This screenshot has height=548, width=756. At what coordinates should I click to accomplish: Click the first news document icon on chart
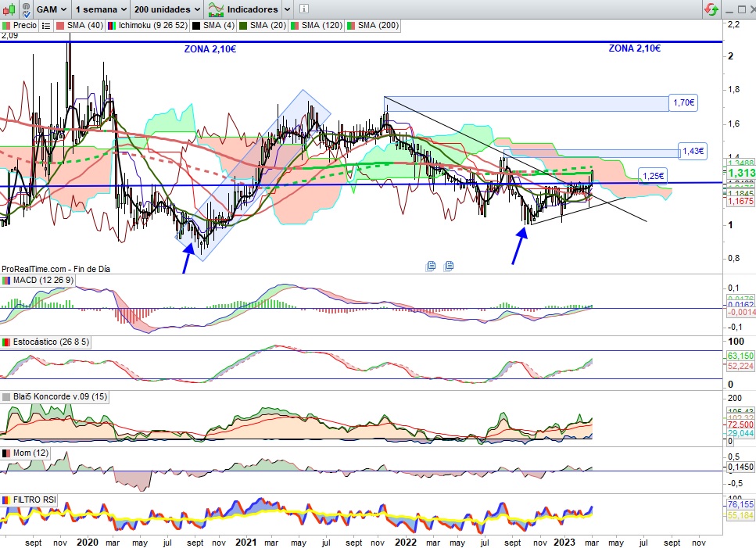431,266
